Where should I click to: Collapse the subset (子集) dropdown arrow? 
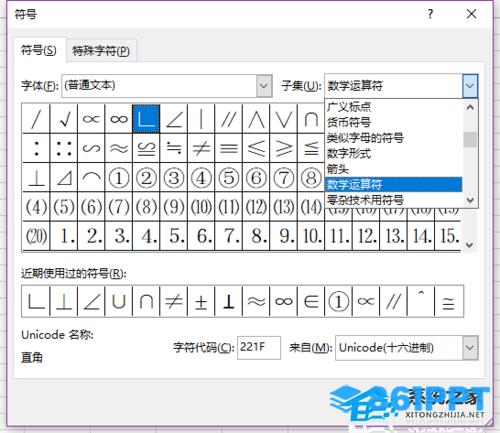tap(470, 86)
